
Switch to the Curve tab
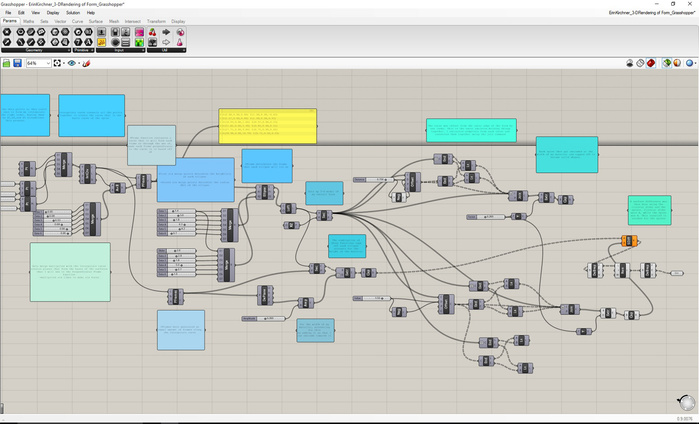[77, 21]
